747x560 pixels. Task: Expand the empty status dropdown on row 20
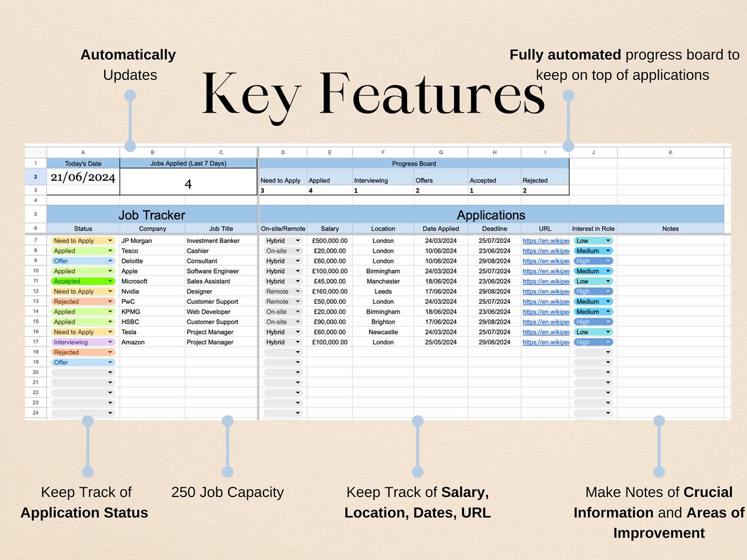point(109,372)
